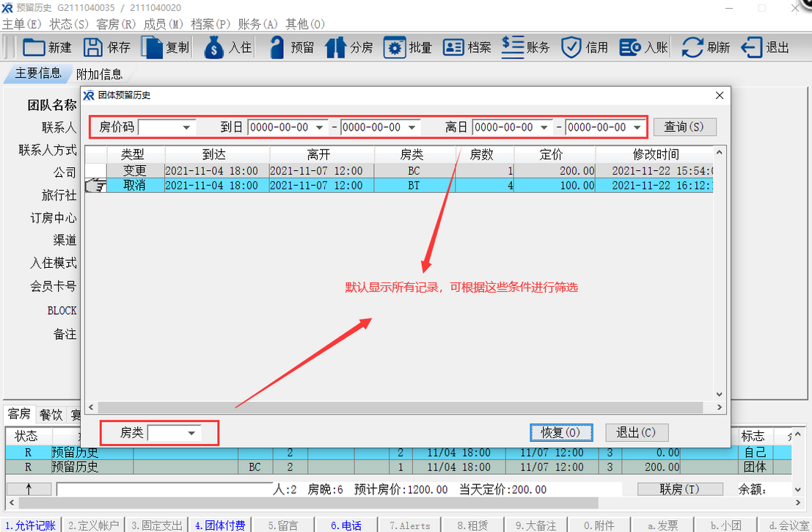Click the 账务 (Accounts) toolbar icon
Viewport: 812px width, 532px height.
coord(513,47)
